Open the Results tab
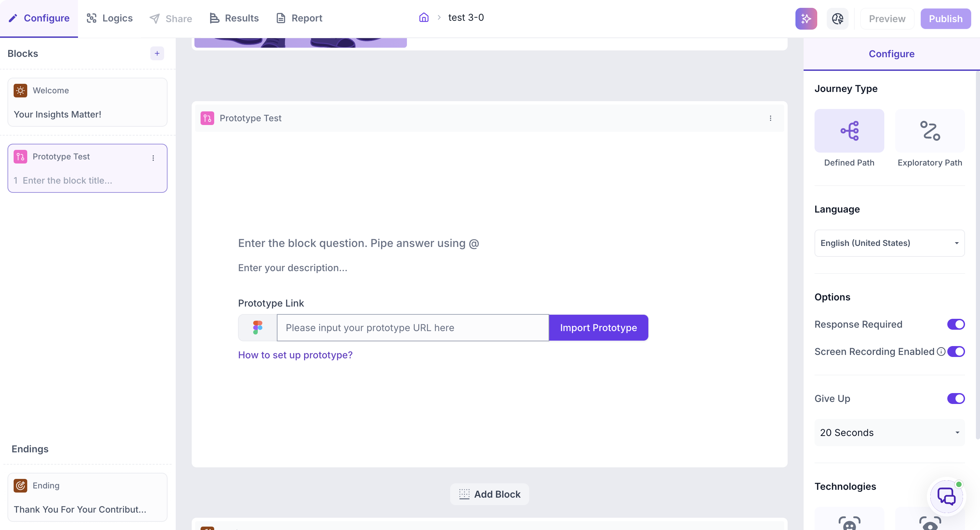Viewport: 980px width, 530px height. (234, 18)
